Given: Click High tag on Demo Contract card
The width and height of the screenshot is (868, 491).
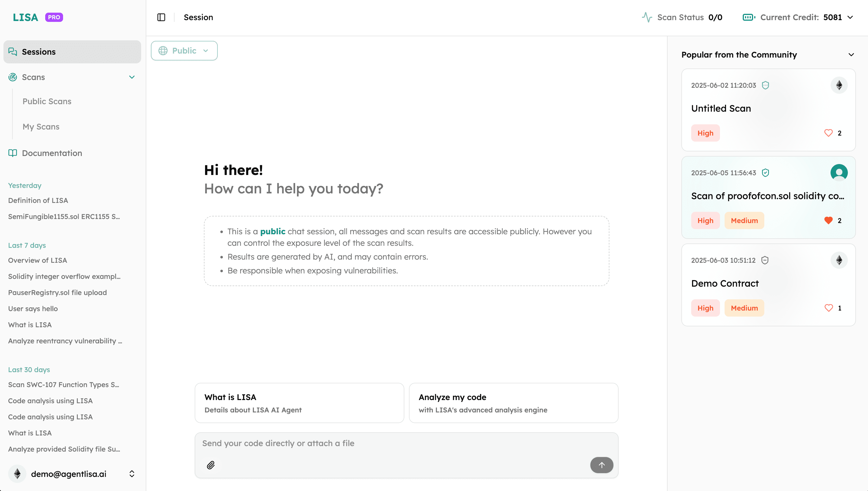Looking at the screenshot, I should tap(705, 308).
